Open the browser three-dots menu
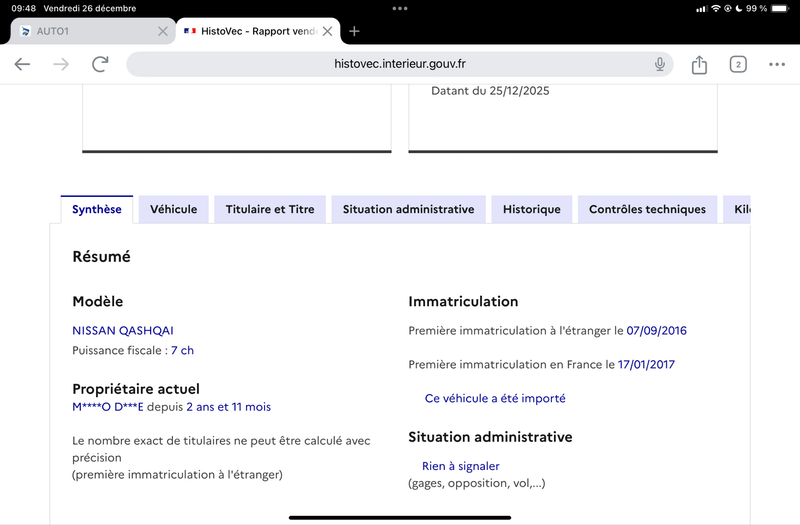This screenshot has height=525, width=800. pos(777,64)
